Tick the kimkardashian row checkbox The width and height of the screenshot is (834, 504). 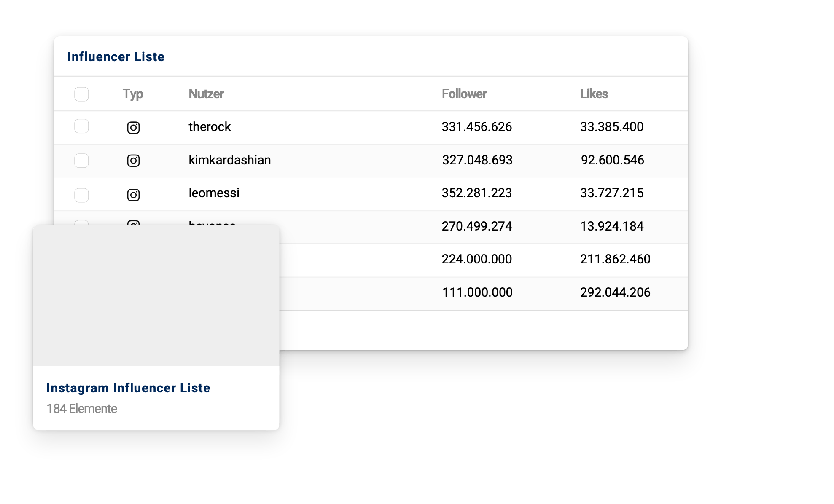(81, 161)
